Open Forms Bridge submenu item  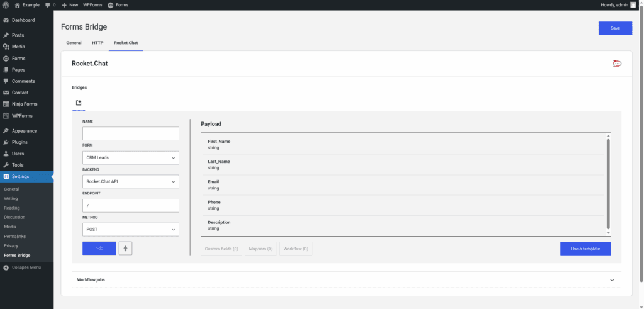point(17,256)
